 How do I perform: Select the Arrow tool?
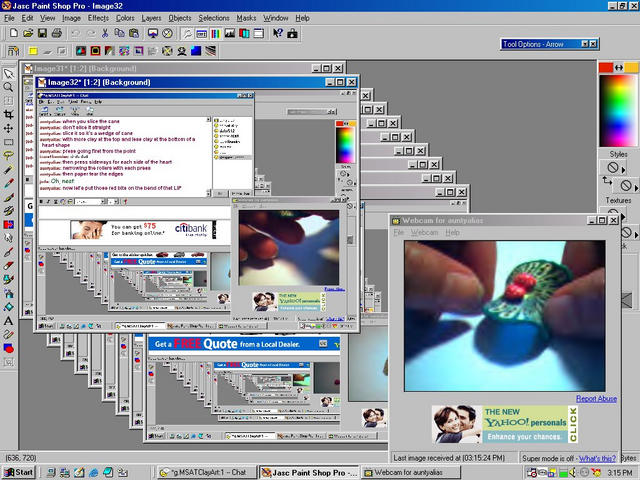9,73
